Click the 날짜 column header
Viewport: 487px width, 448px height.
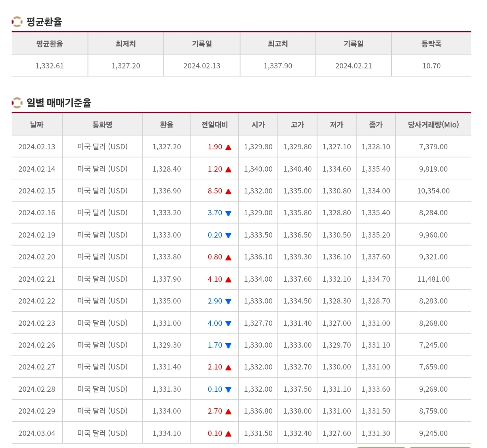[x=37, y=125]
